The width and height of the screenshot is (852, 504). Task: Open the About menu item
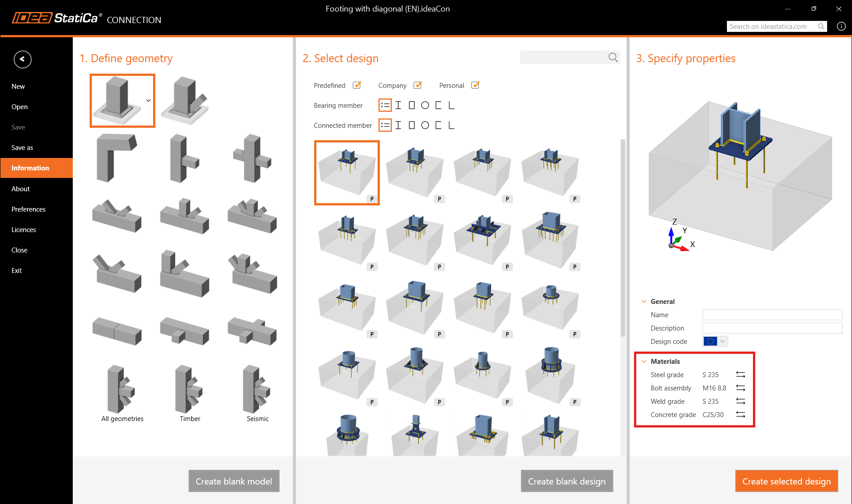(36, 189)
